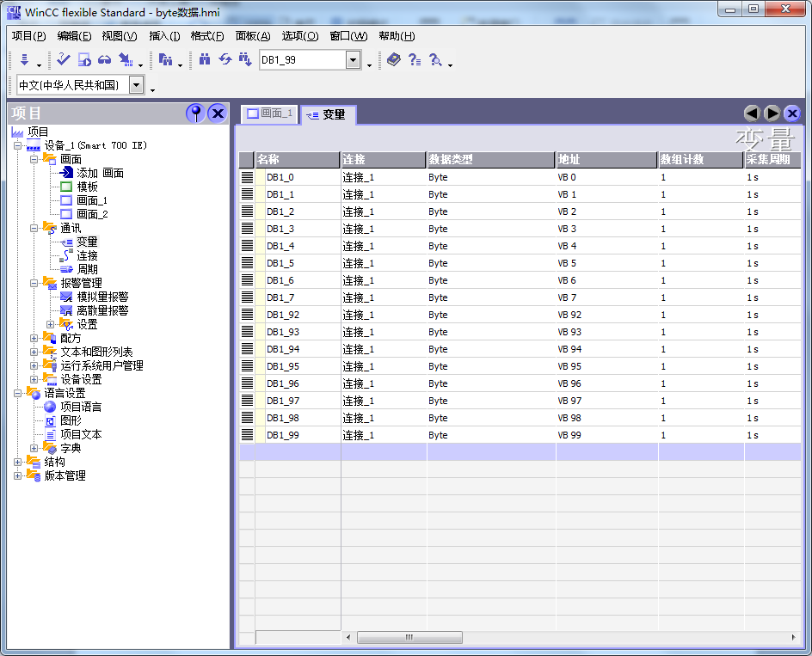Open 项目文本 in project tree
Image resolution: width=812 pixels, height=656 pixels.
pyautogui.click(x=81, y=434)
